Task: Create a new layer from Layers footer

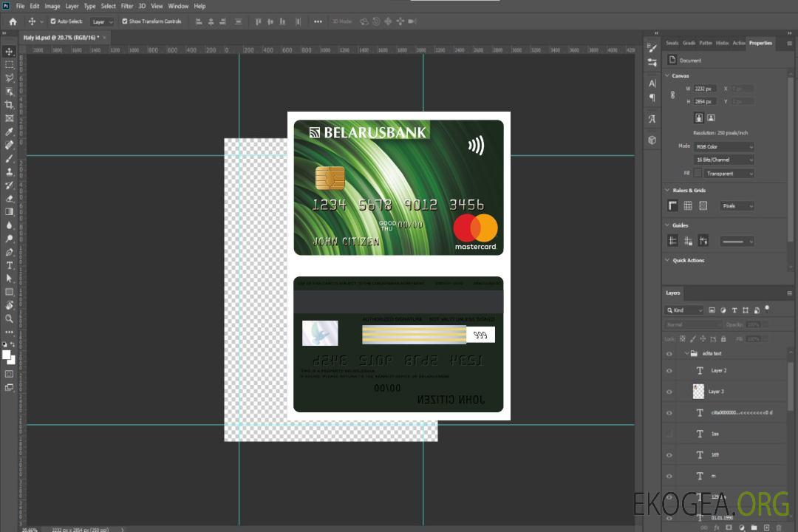Action: coord(766,528)
